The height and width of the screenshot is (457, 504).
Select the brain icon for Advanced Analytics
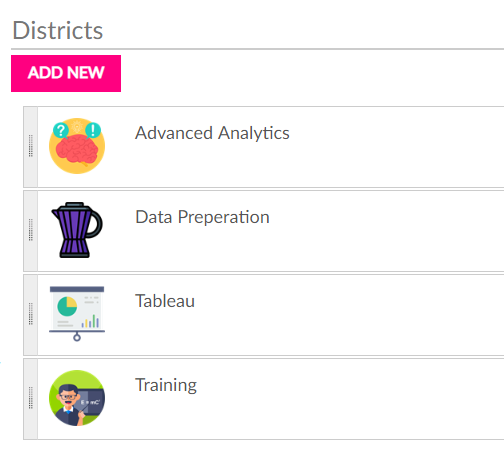(77, 146)
